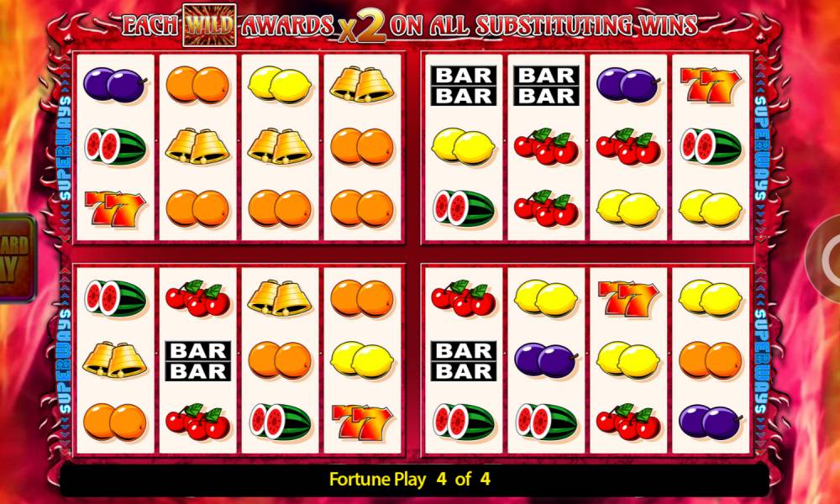Screen dimensions: 840x504
Task: Click the bells symbol in the bottom-left grid's first reel
Action: [x=114, y=360]
